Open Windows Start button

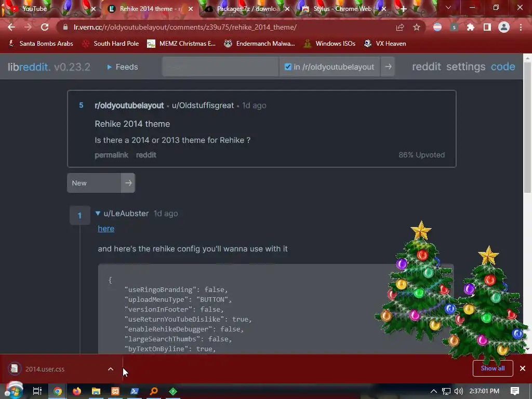[x=14, y=391]
